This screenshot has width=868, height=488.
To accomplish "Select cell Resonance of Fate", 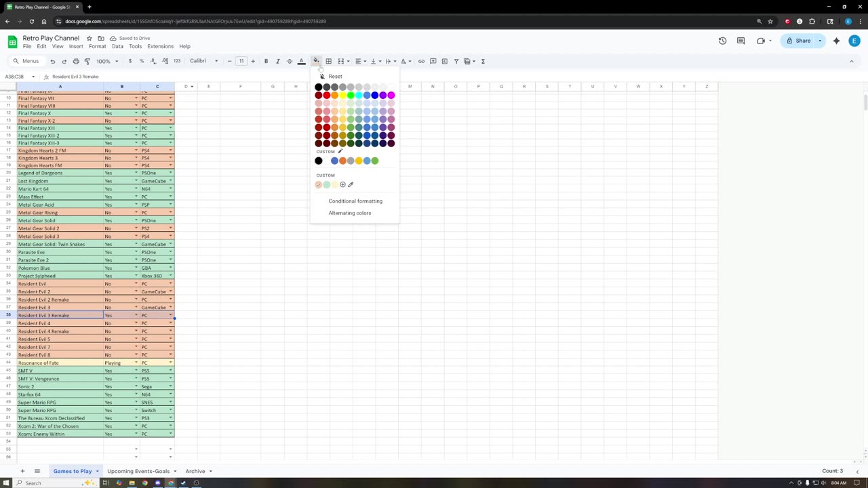I will [x=60, y=363].
